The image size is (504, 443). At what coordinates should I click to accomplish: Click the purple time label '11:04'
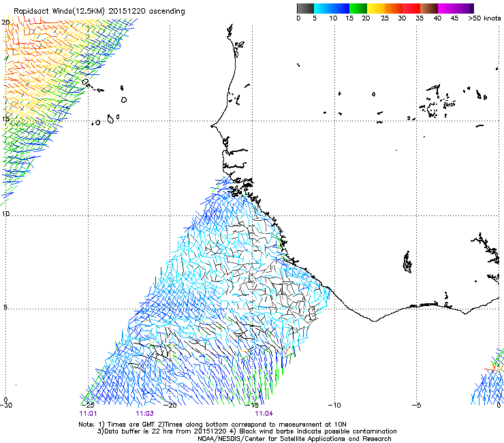point(264,414)
